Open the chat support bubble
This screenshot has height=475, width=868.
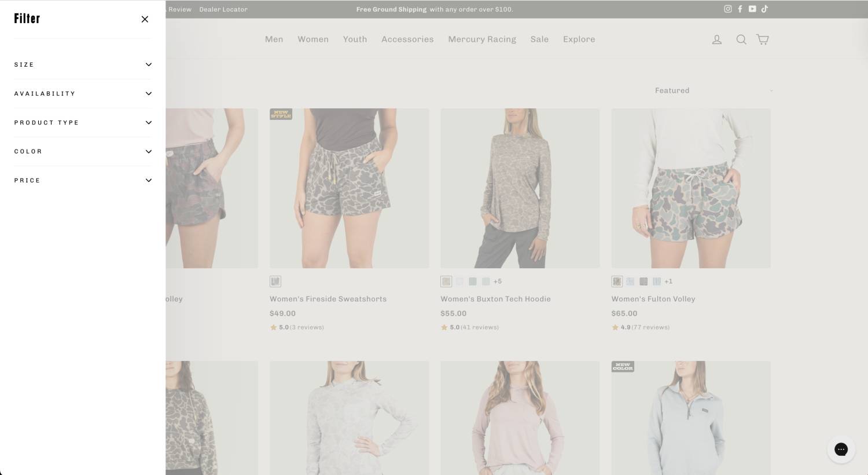(841, 449)
